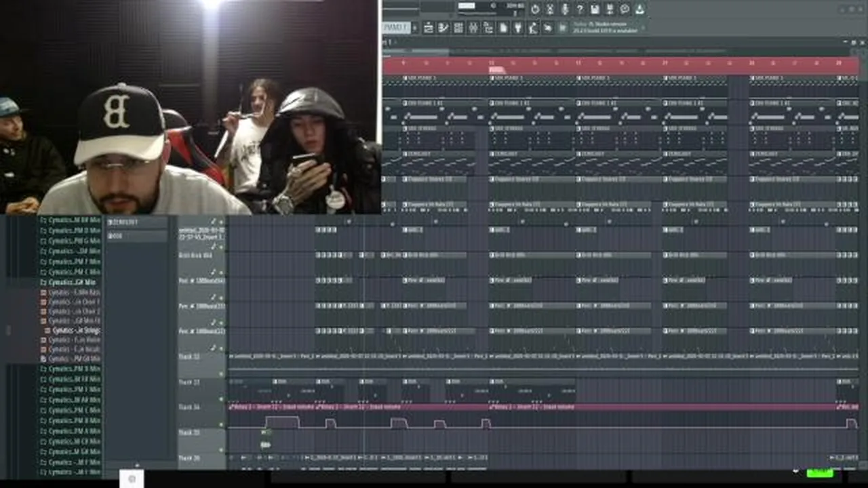Expand the Cymatics PM D Min folder

click(71, 230)
